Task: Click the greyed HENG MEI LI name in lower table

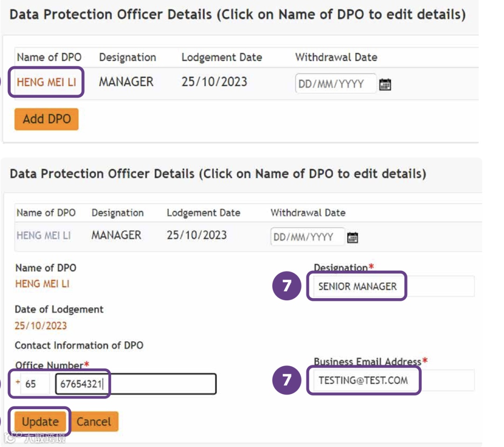Action: (43, 235)
